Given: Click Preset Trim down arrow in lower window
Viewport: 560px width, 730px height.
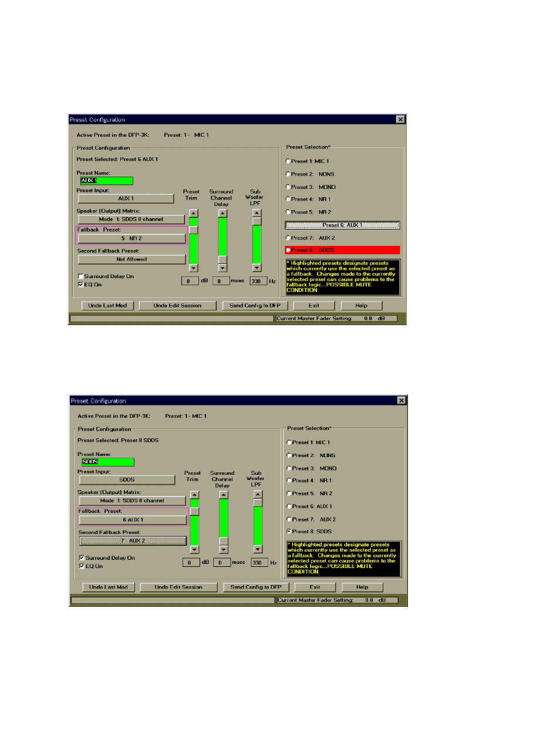Looking at the screenshot, I should coord(195,550).
